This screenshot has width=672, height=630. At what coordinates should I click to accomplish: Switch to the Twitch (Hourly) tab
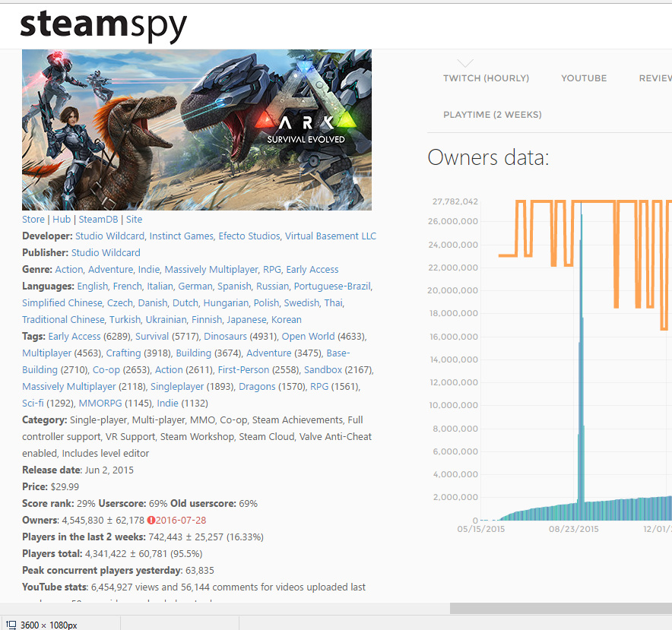[x=486, y=78]
